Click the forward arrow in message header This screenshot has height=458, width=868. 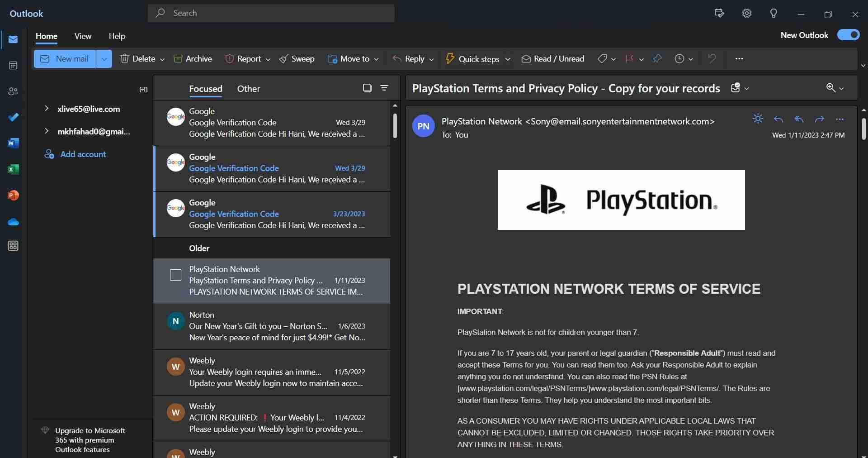tap(819, 119)
